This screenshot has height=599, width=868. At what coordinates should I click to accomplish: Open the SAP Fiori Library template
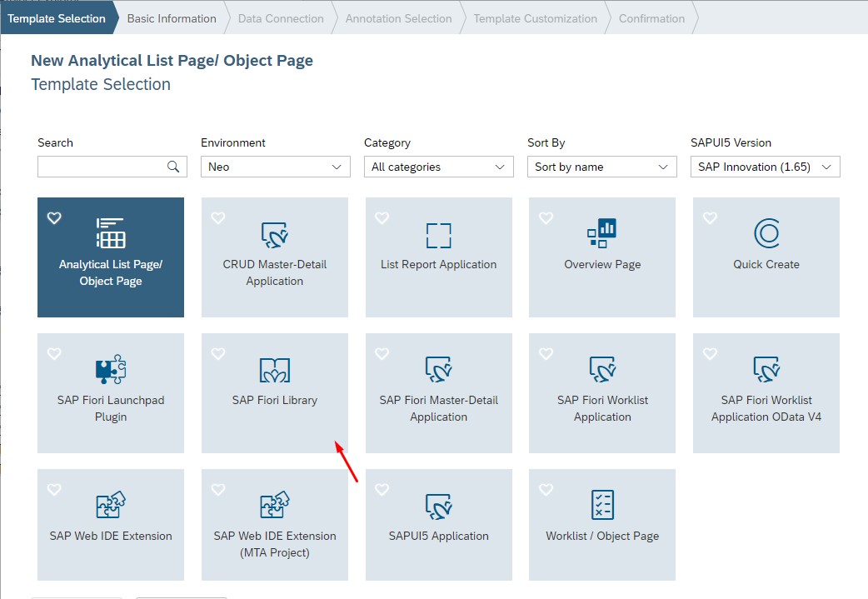(274, 392)
